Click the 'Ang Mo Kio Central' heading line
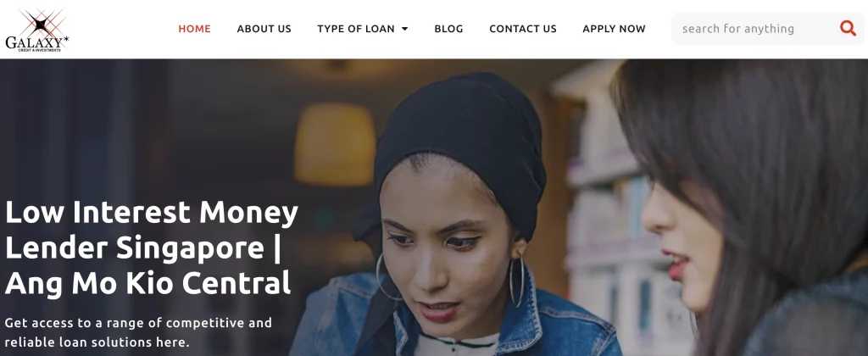This screenshot has width=868, height=356. (147, 283)
